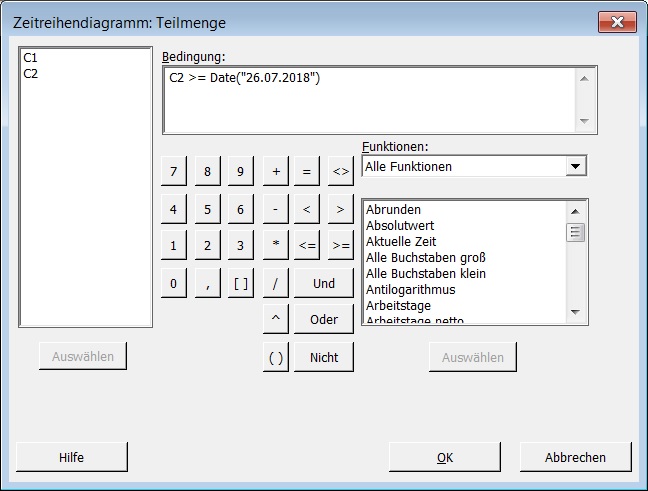Click the 9 keypad button
Screen dimensions: 648x491
click(241, 171)
